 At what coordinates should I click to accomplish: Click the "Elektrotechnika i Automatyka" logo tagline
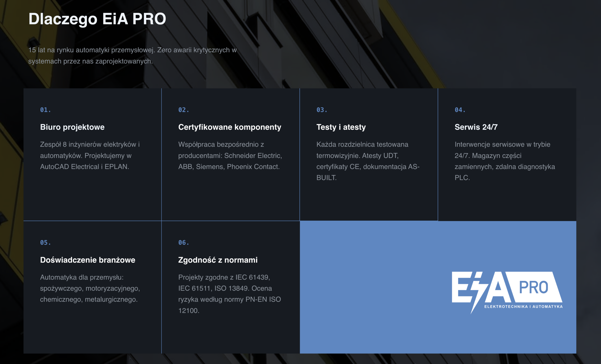tap(524, 307)
